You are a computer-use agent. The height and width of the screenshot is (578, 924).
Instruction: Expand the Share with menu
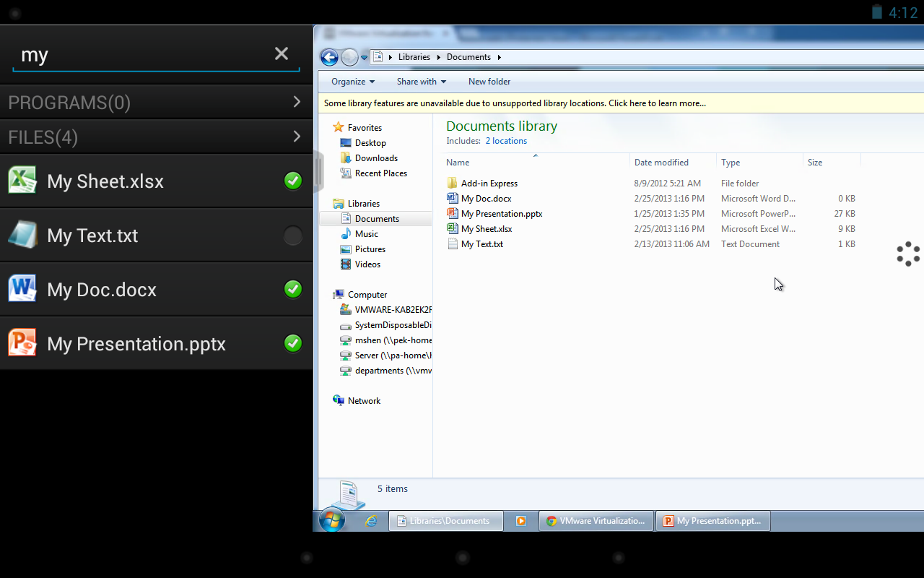pyautogui.click(x=421, y=82)
